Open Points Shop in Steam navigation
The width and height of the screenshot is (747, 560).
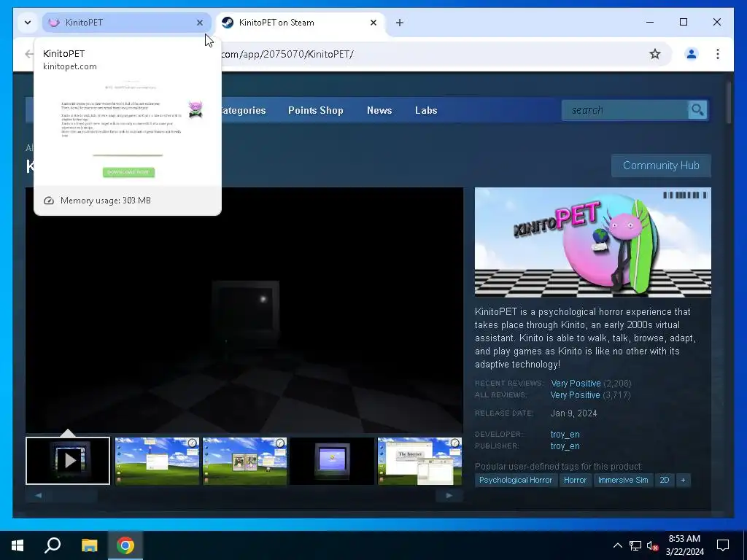coord(315,111)
